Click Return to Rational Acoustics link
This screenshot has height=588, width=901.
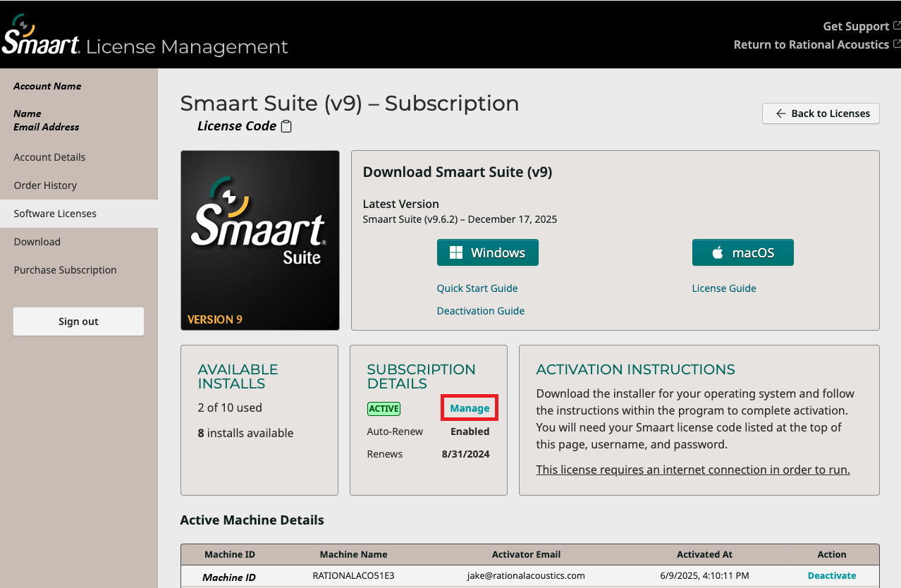click(x=811, y=44)
